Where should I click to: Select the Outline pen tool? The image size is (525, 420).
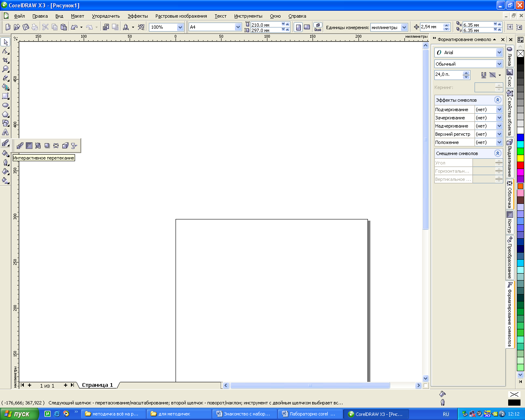[5, 162]
